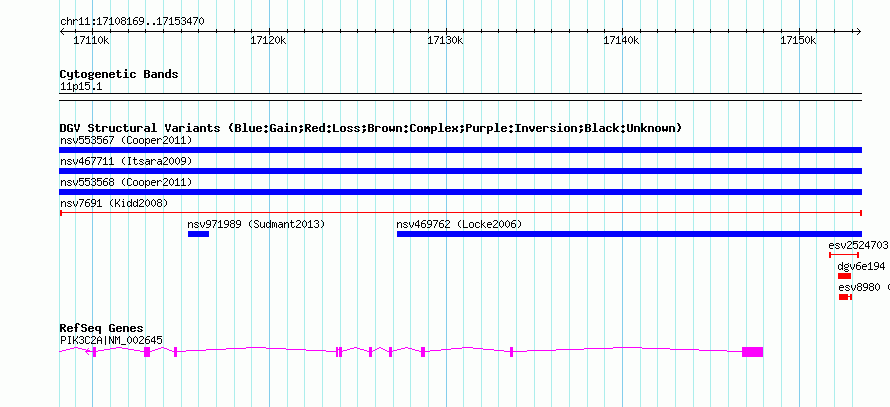Select the PIK3C2A|NM_002645 gene label

pos(111,341)
